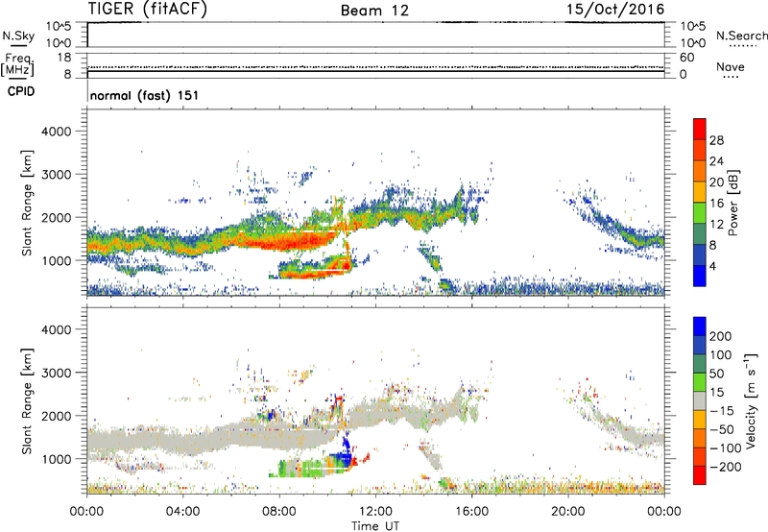Click the Velocity [m s-1] colorbar title
Image resolution: width=768 pixels, height=532 pixels.
point(750,401)
